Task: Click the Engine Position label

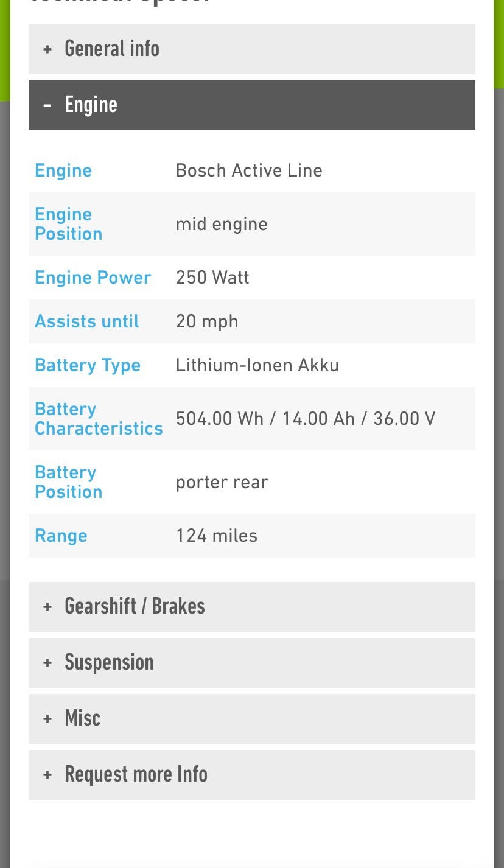Action: 68,224
